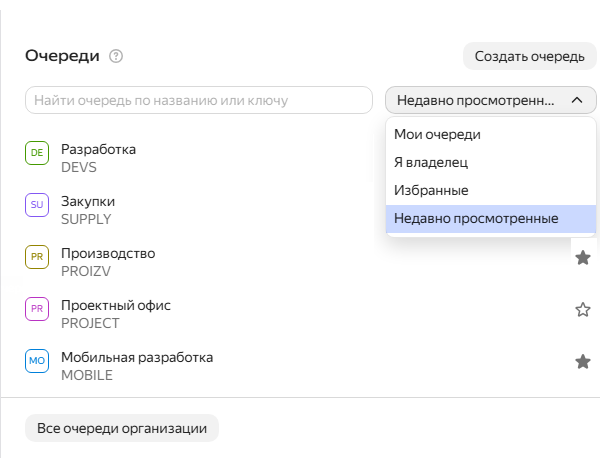The image size is (600, 458).
Task: Open the Разработка queue
Action: [x=98, y=149]
